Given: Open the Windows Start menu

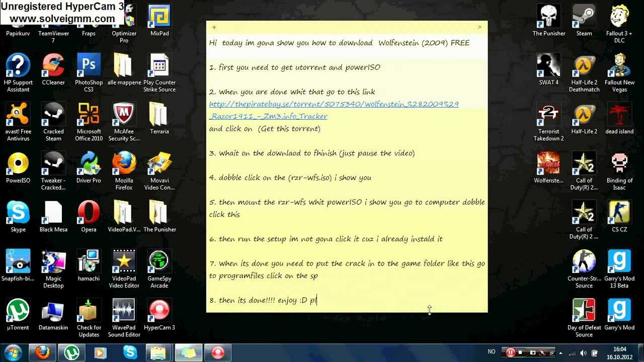Looking at the screenshot, I should click(x=13, y=352).
